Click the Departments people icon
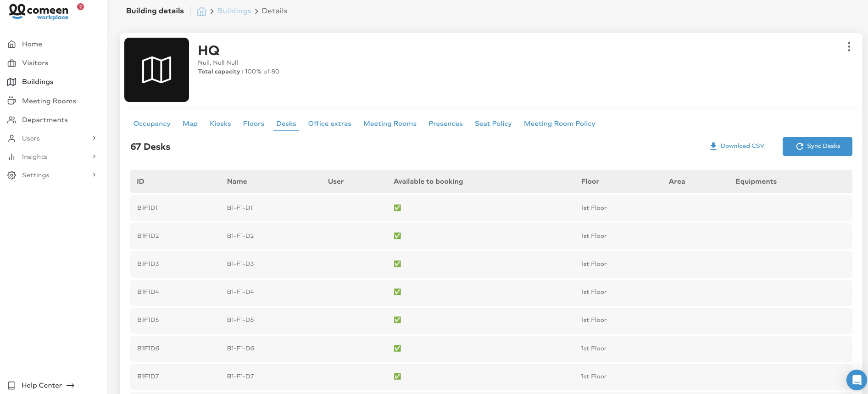The height and width of the screenshot is (394, 868). [12, 120]
